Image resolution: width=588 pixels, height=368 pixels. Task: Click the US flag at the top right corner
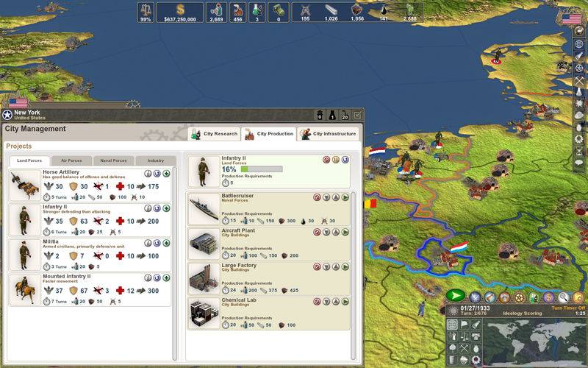pos(571,19)
